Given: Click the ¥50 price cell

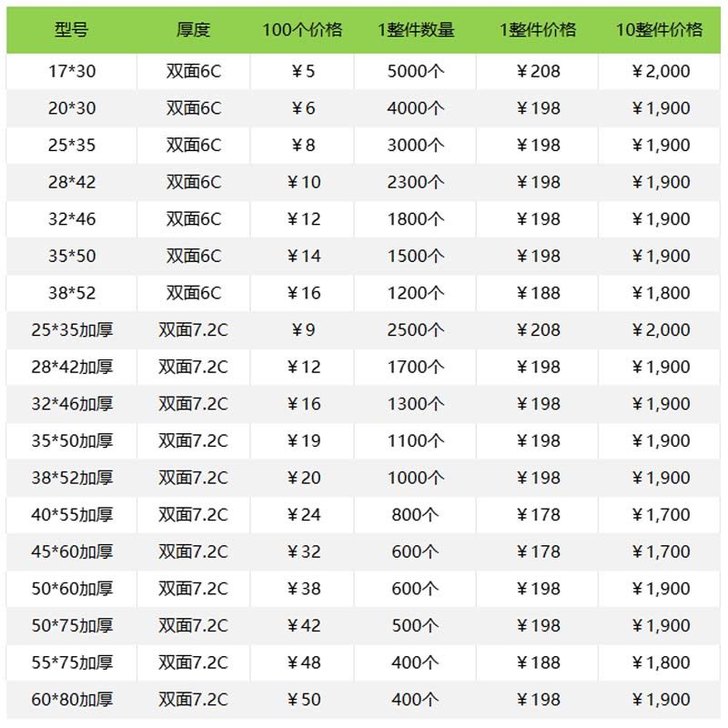Looking at the screenshot, I should (304, 699).
